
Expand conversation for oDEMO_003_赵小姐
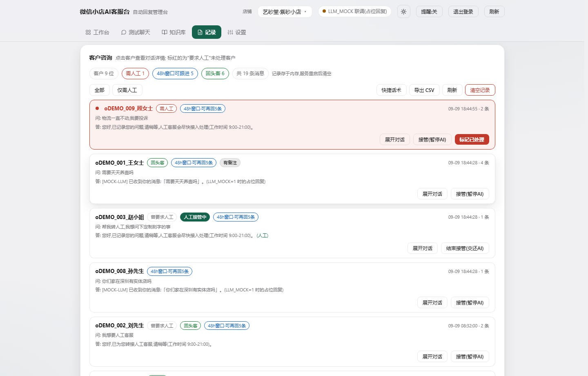[423, 248]
